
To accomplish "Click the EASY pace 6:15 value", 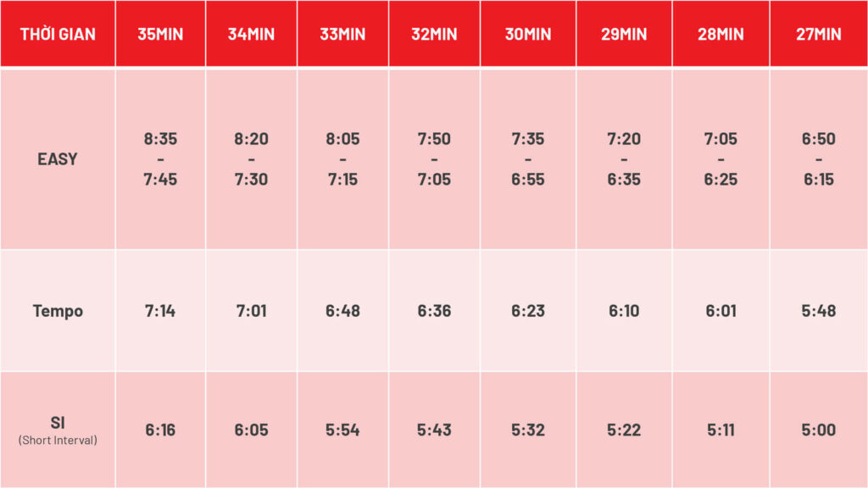I will tap(819, 180).
